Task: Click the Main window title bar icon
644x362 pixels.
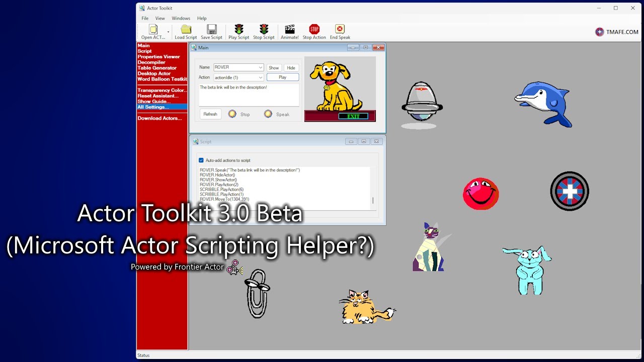Action: coord(194,48)
